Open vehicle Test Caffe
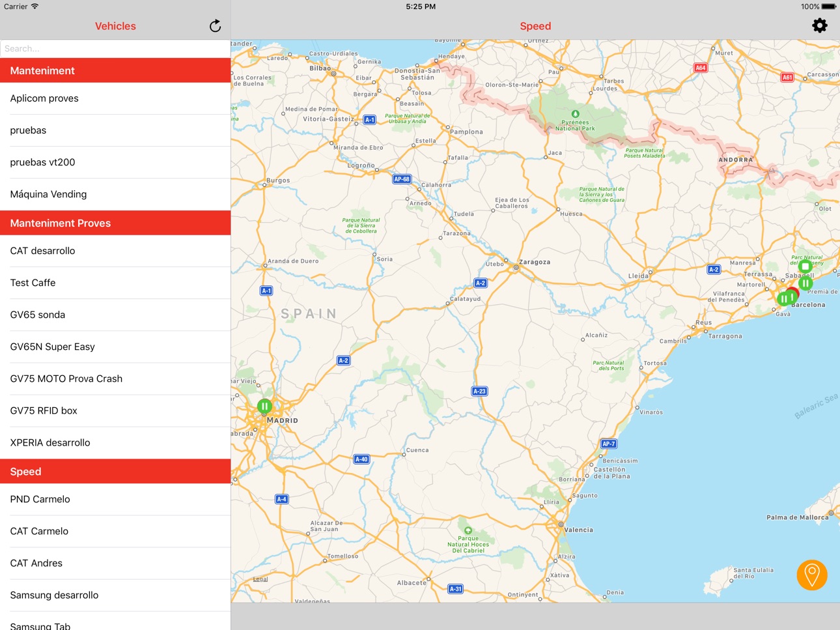 [115, 283]
